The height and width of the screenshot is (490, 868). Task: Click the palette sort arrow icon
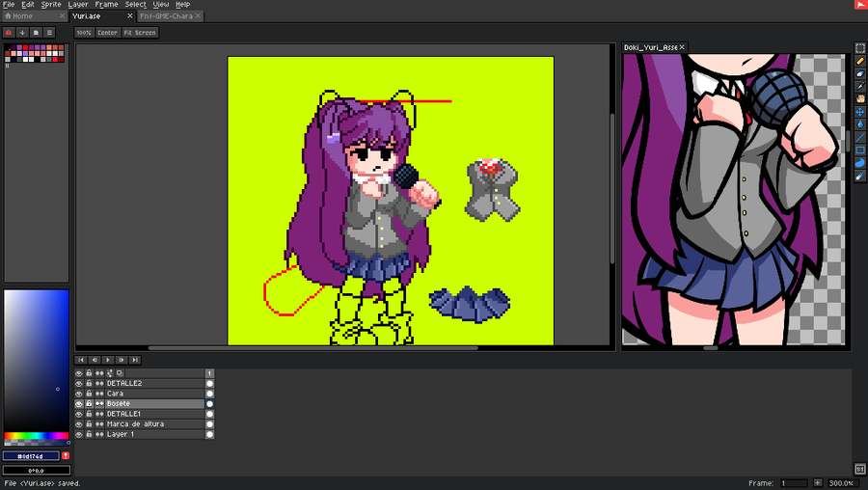point(22,33)
